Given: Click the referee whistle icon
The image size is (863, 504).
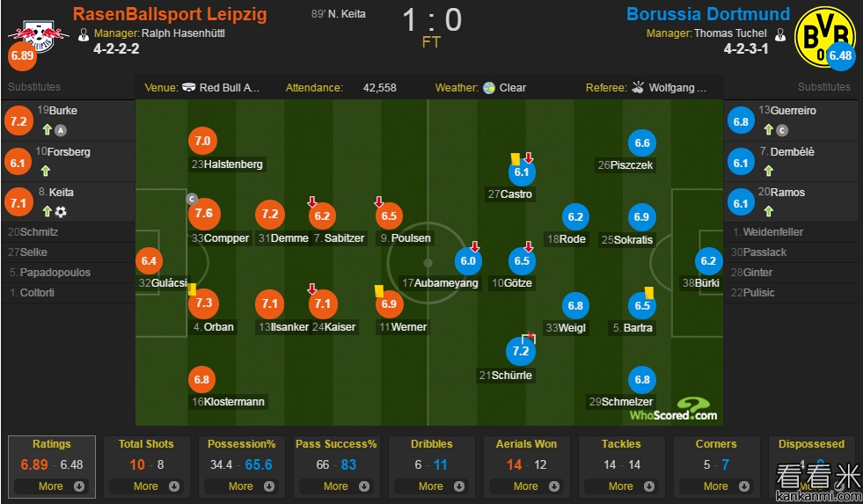Looking at the screenshot, I should [638, 88].
